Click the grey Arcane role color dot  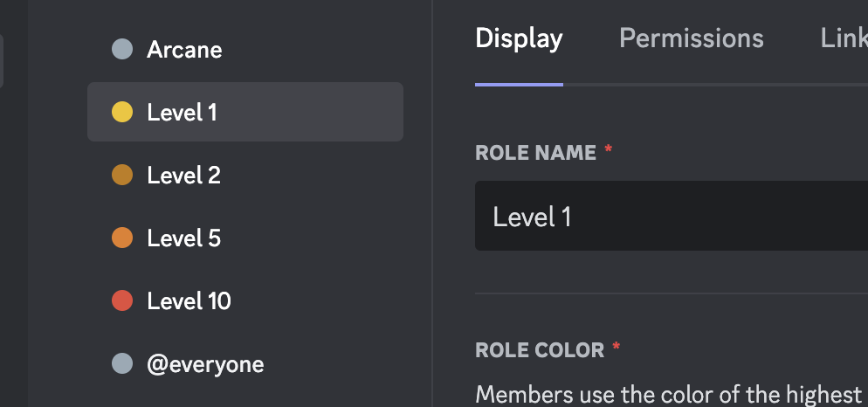122,50
